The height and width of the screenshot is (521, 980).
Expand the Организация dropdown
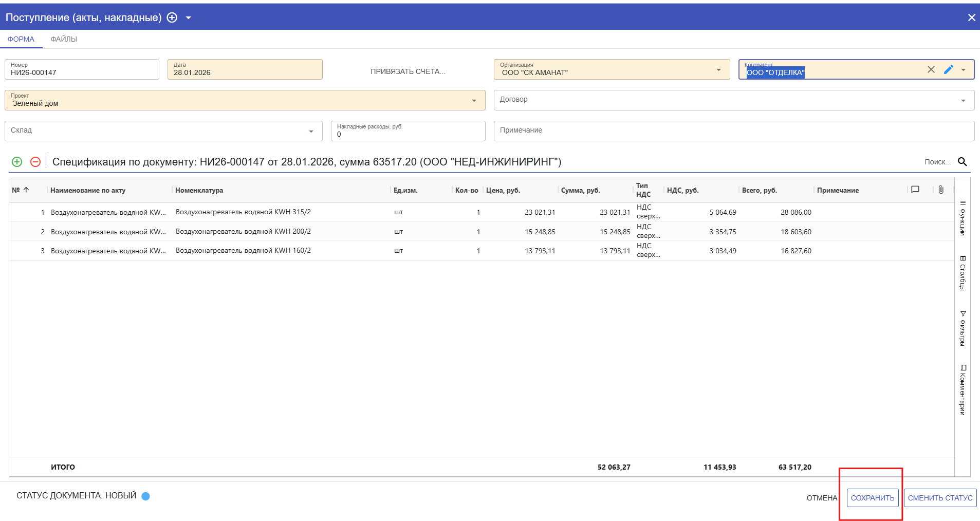[x=718, y=70]
